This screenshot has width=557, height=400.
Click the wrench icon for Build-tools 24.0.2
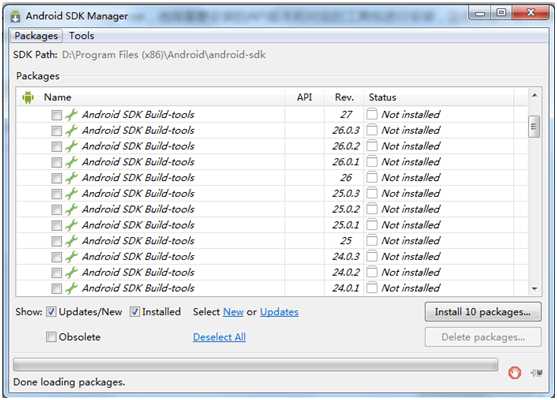71,272
